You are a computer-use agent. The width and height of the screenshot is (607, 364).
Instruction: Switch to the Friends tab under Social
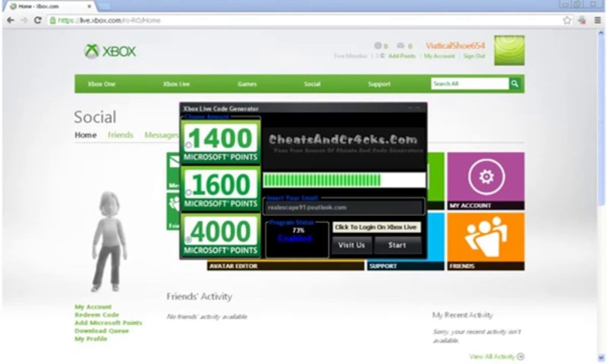point(120,135)
